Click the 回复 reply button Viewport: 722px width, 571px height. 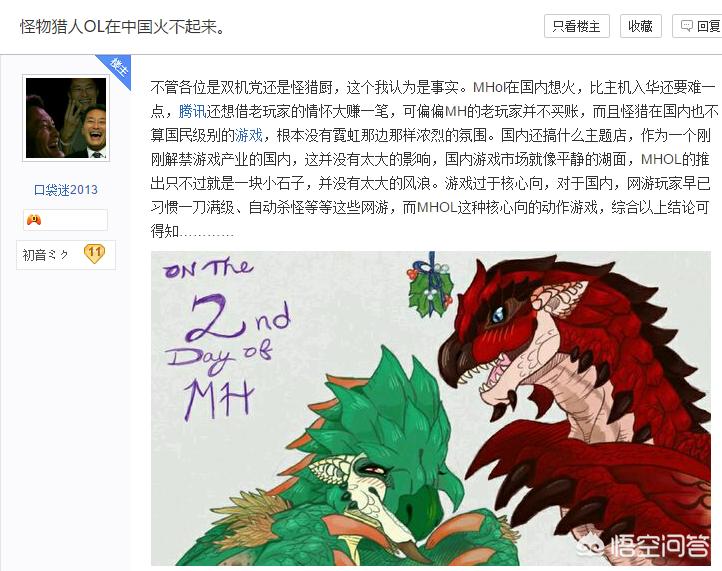(698, 26)
